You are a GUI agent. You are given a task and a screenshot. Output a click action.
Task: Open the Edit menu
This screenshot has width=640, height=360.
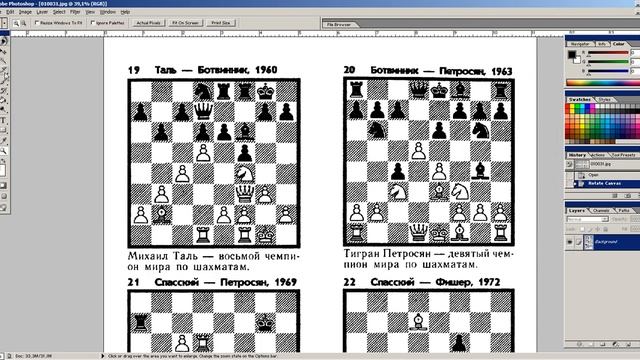(x=10, y=12)
